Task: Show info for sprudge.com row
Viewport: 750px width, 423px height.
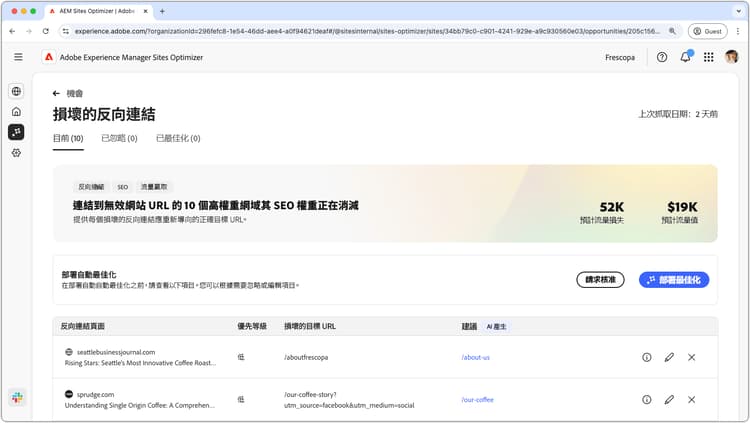Action: [x=647, y=400]
